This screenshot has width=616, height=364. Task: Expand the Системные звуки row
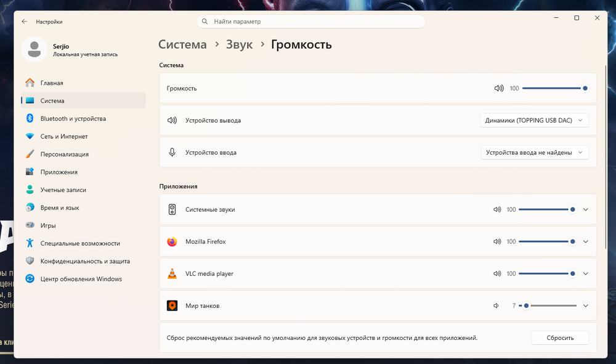(x=585, y=209)
